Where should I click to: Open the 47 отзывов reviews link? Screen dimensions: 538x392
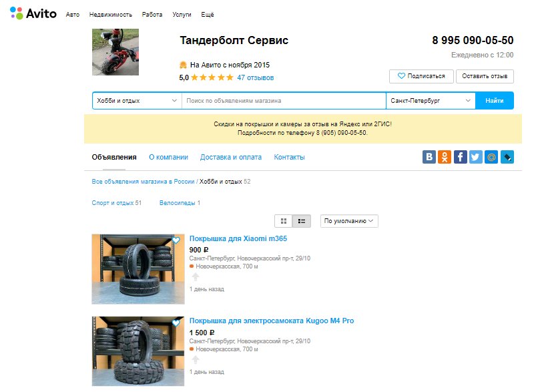tap(256, 77)
